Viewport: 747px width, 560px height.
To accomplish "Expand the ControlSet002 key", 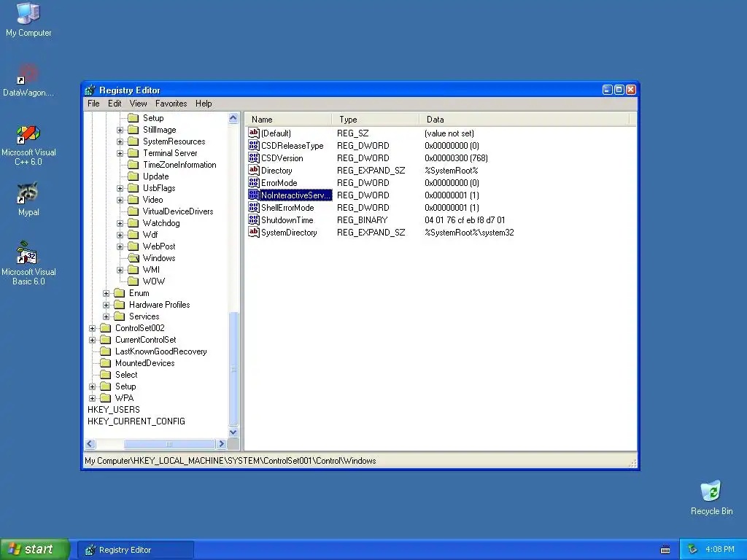I will click(93, 328).
